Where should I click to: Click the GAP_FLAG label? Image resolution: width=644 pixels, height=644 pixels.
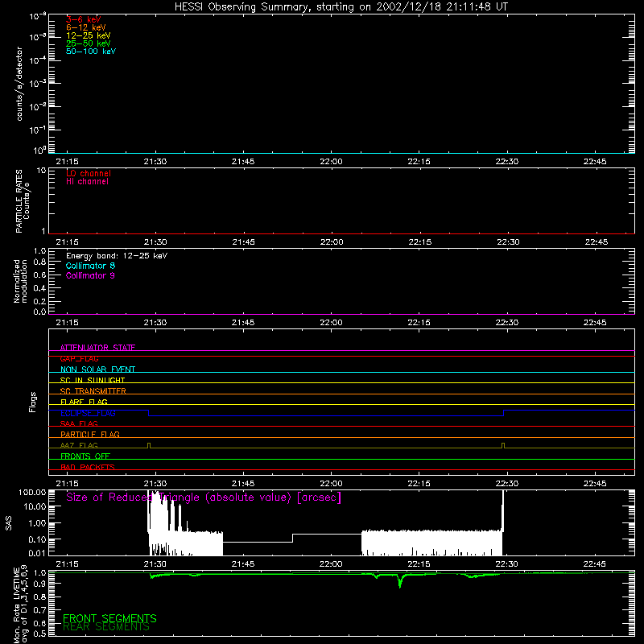click(x=79, y=358)
